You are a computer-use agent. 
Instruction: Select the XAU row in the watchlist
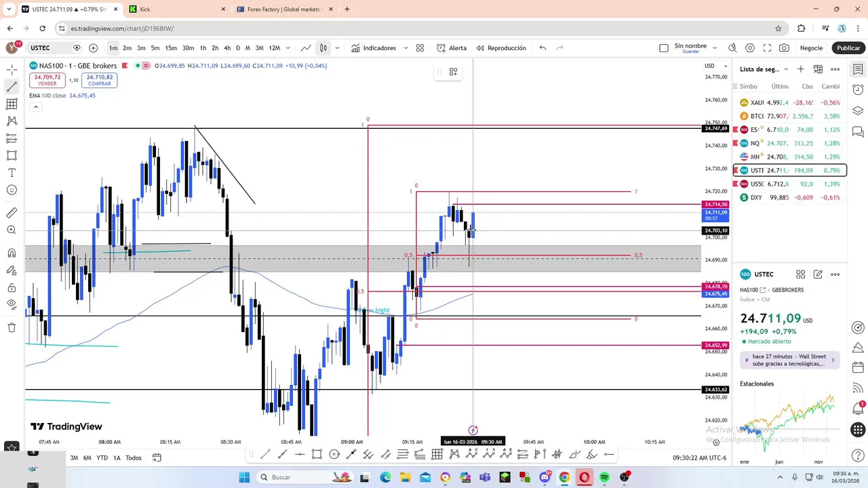pyautogui.click(x=789, y=103)
